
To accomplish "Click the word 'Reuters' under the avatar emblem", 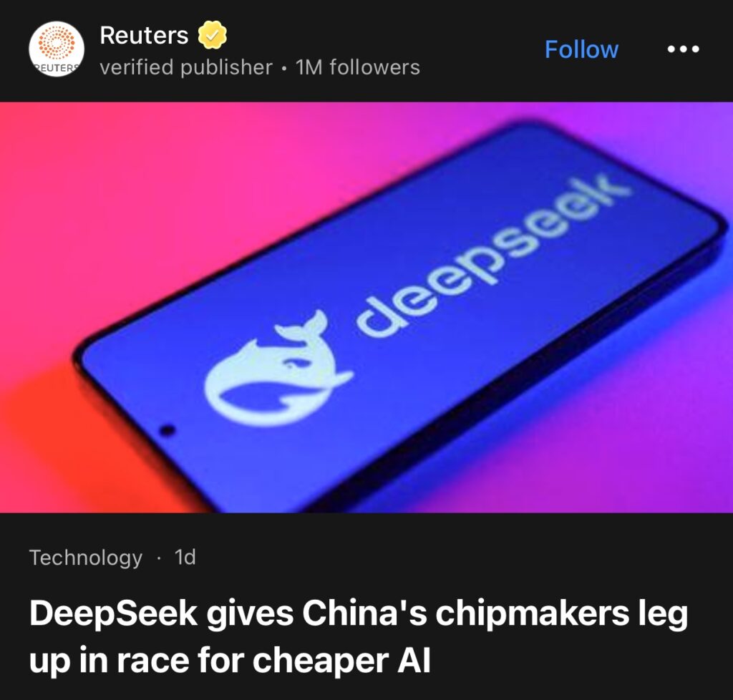I will pyautogui.click(x=57, y=68).
